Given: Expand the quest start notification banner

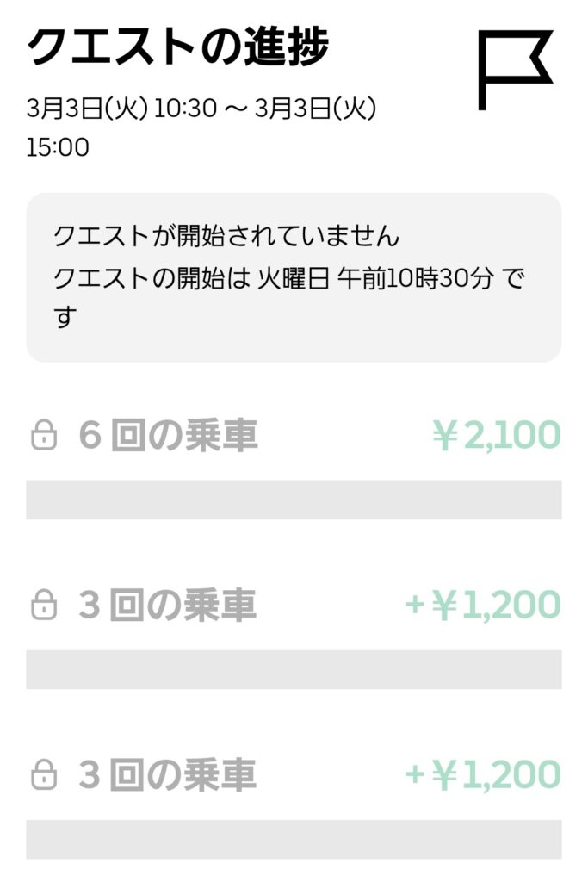Looking at the screenshot, I should click(294, 274).
